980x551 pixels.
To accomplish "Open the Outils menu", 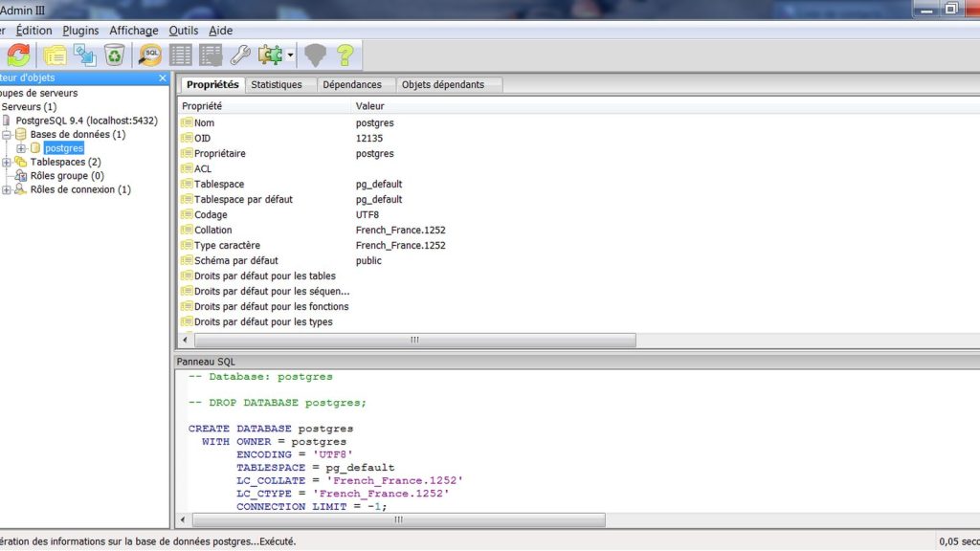I will click(183, 30).
